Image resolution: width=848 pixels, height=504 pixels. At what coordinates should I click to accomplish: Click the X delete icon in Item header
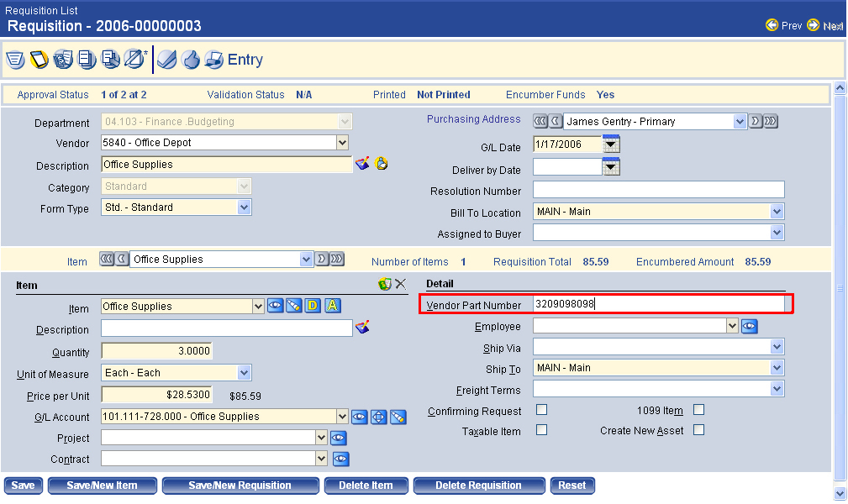(400, 285)
